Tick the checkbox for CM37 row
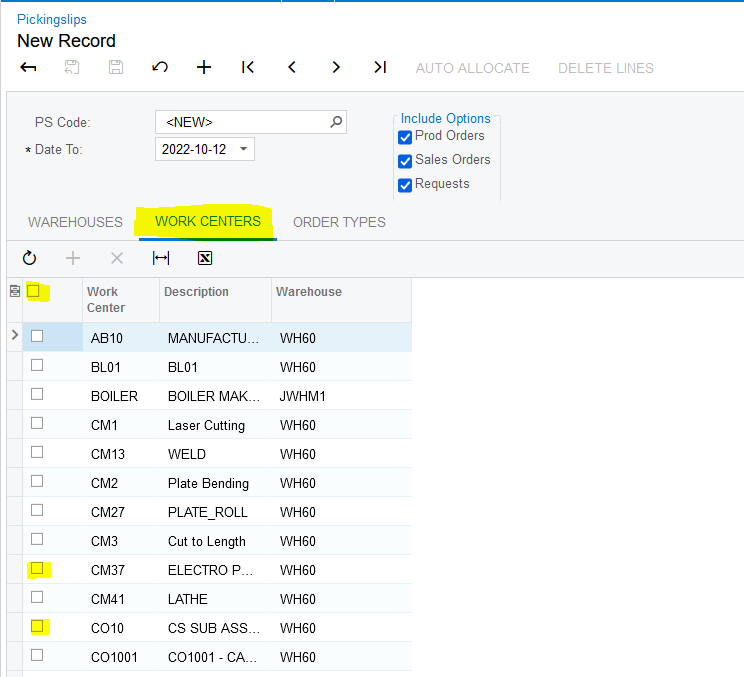The width and height of the screenshot is (744, 677). coord(37,569)
